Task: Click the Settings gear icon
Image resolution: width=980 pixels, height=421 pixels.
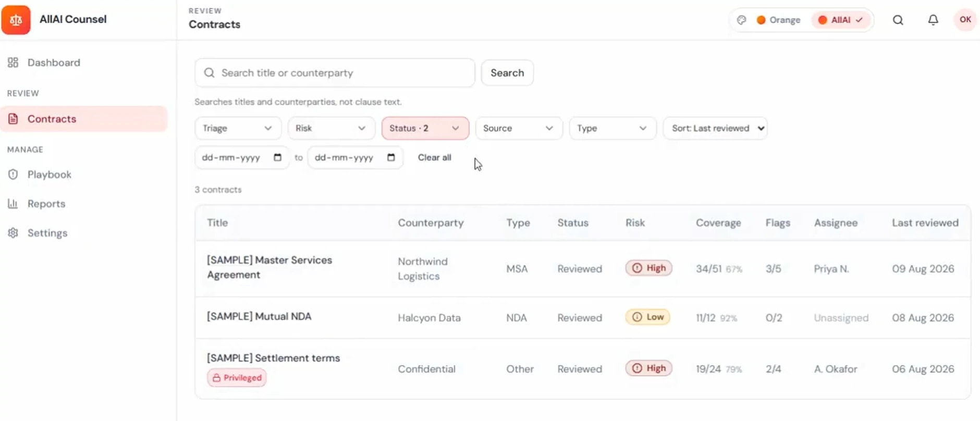Action: tap(13, 233)
